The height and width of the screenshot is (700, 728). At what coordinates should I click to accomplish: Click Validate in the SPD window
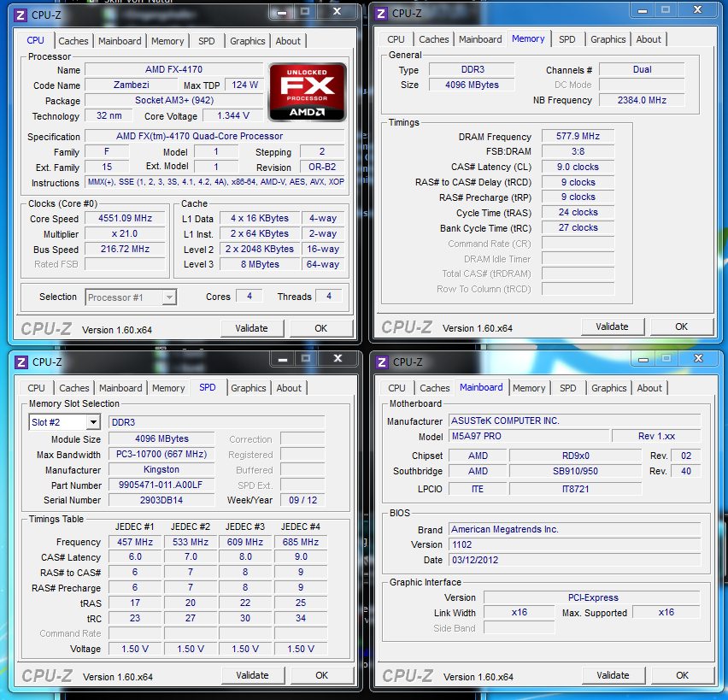click(x=253, y=675)
